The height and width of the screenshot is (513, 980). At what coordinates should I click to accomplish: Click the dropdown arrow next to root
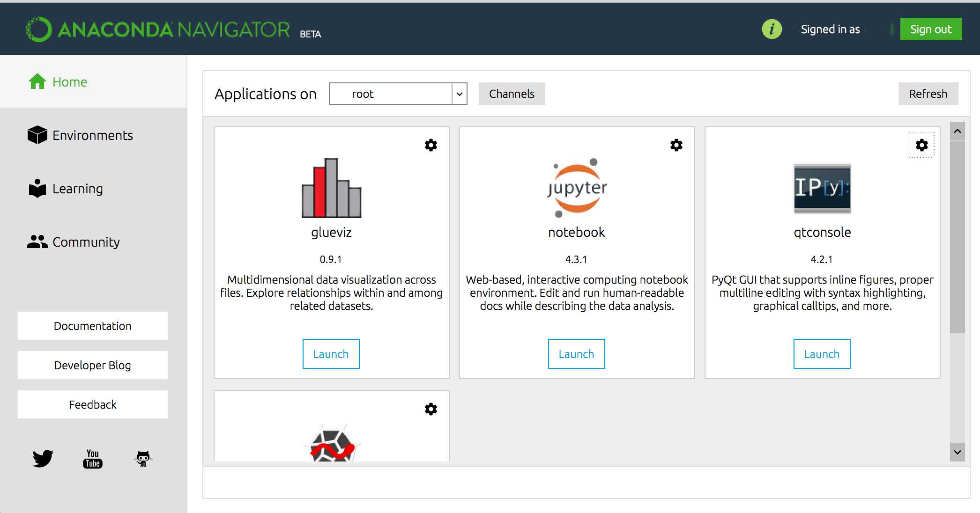point(460,94)
